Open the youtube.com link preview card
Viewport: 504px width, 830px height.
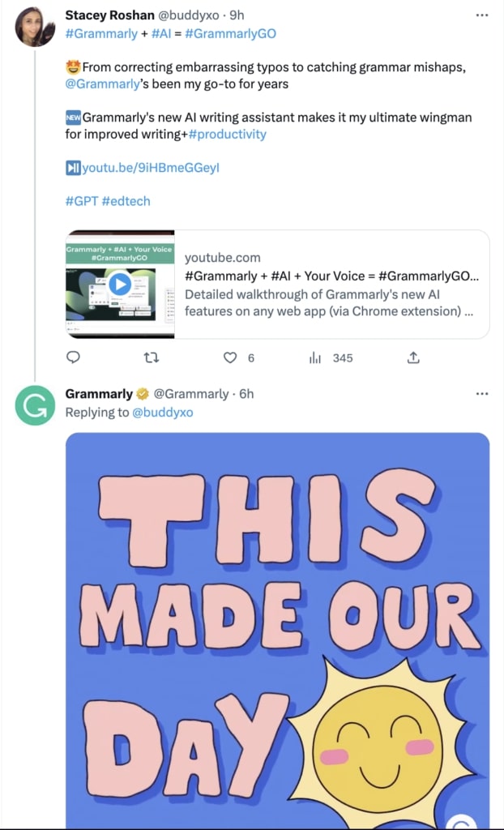click(x=275, y=284)
